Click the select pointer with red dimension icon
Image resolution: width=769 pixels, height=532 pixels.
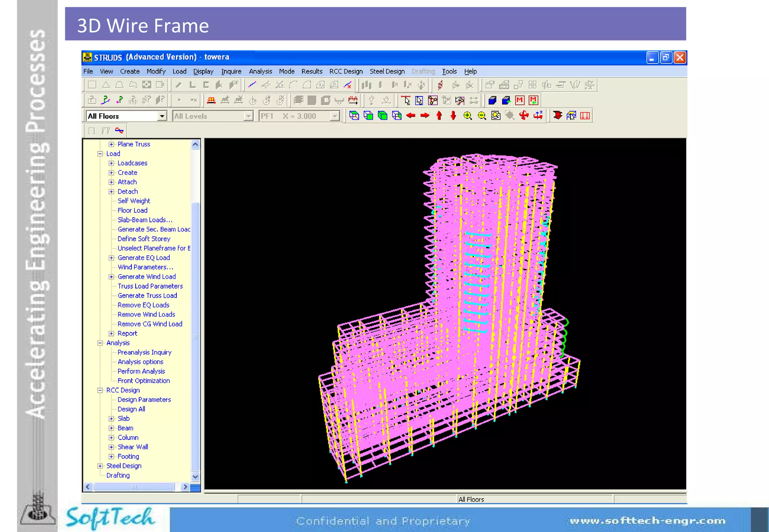(406, 100)
